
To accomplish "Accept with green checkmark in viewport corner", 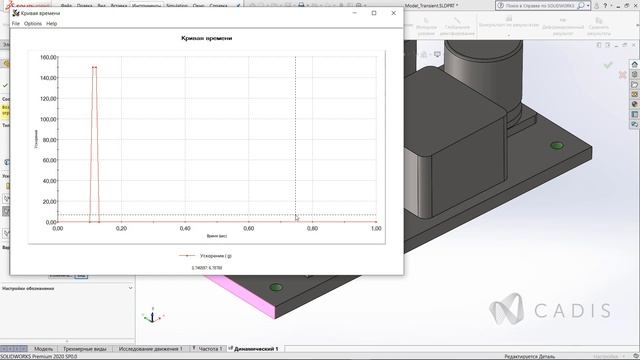I will click(x=608, y=65).
